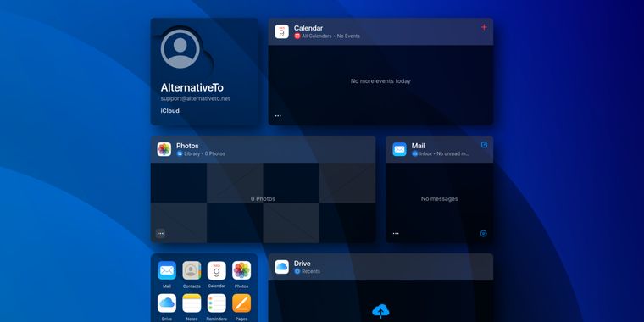Open the Mail tile header icon
Image resolution: width=644 pixels, height=322 pixels.
tap(399, 149)
